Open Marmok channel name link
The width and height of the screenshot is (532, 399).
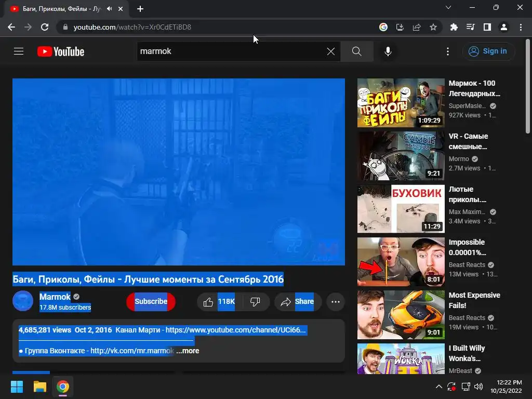point(55,297)
